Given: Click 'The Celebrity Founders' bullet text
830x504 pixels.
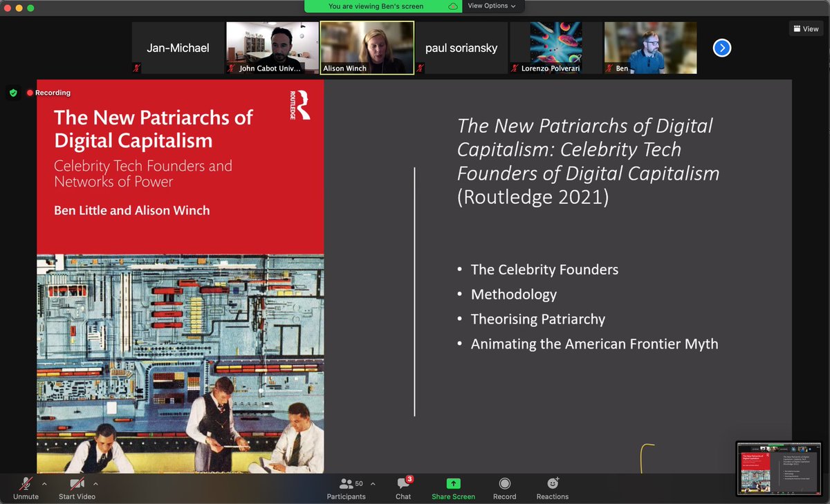Looking at the screenshot, I should [x=544, y=269].
